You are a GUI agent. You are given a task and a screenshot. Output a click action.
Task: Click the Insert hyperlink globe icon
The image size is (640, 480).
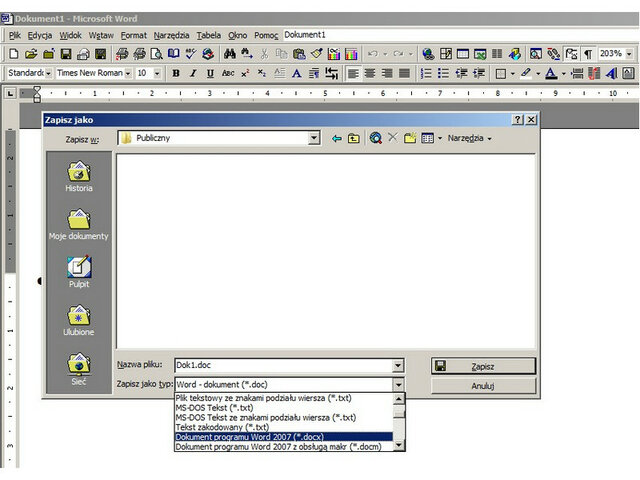(428, 53)
